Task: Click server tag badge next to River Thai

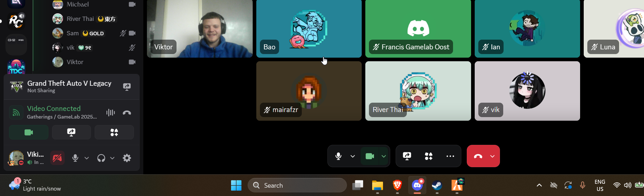Action: 107,19
